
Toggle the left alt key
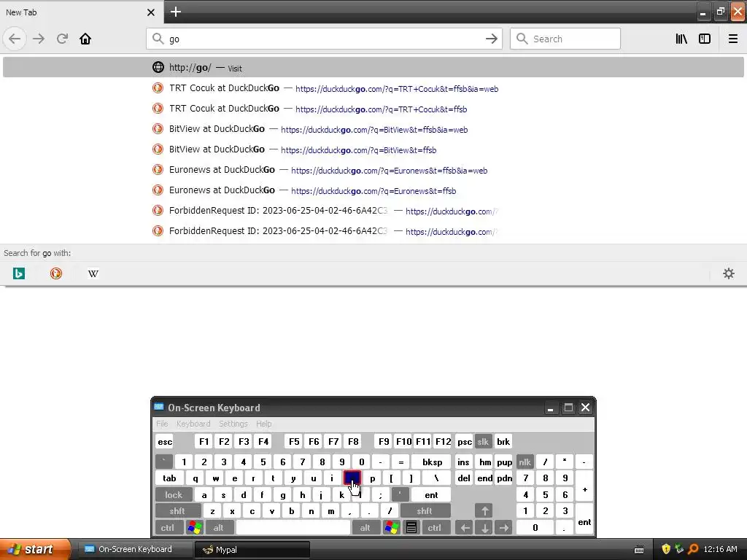218,528
